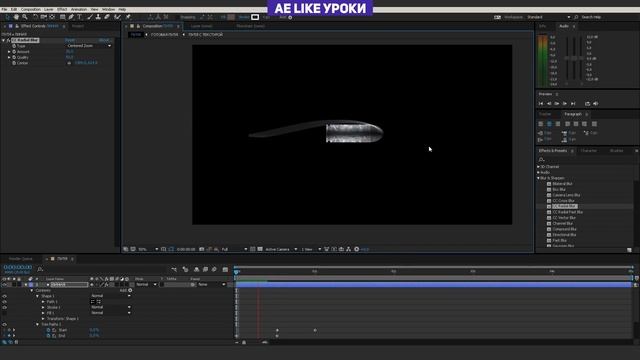
Task: Step to next frame in Preview panel
Action: (x=565, y=104)
